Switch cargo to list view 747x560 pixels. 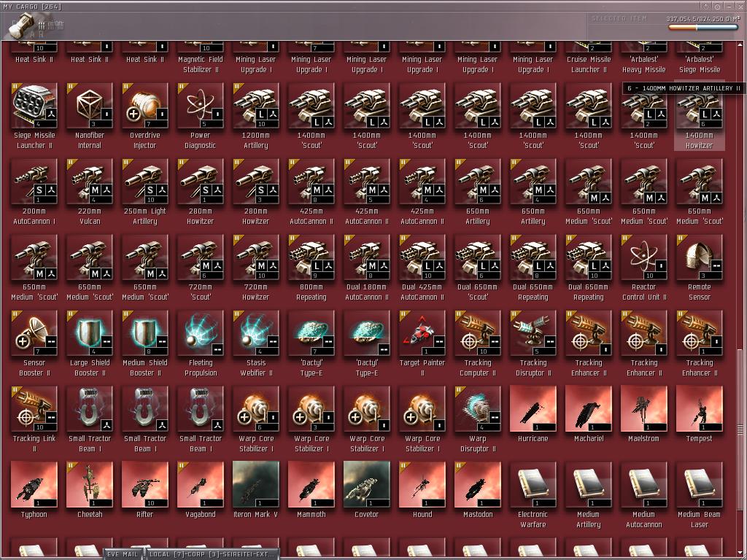pos(60,26)
